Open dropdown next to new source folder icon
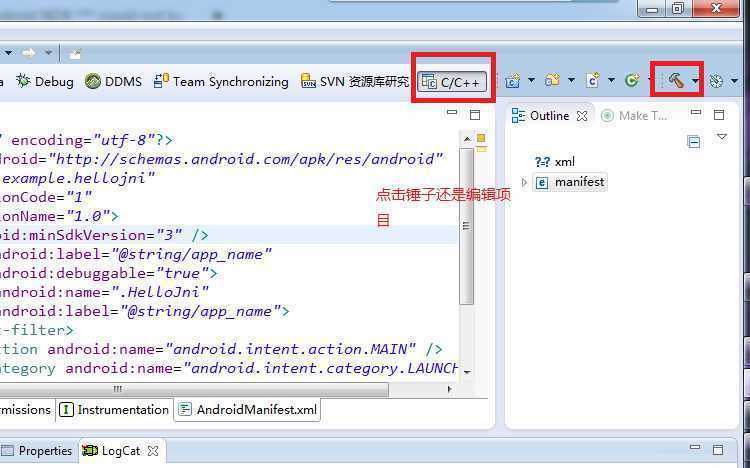This screenshot has width=750, height=468. click(x=571, y=80)
